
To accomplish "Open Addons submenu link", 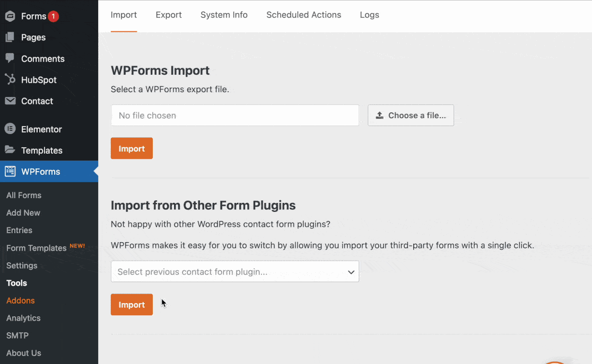I will tap(20, 300).
